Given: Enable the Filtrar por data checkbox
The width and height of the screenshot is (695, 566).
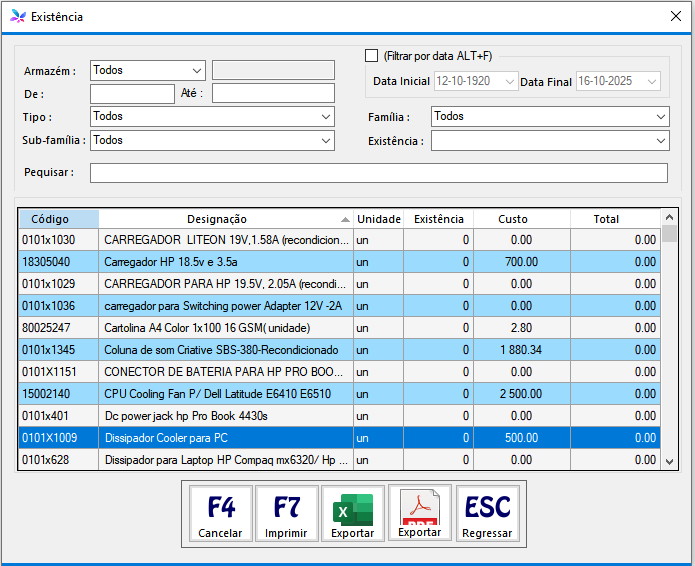Looking at the screenshot, I should [x=372, y=56].
